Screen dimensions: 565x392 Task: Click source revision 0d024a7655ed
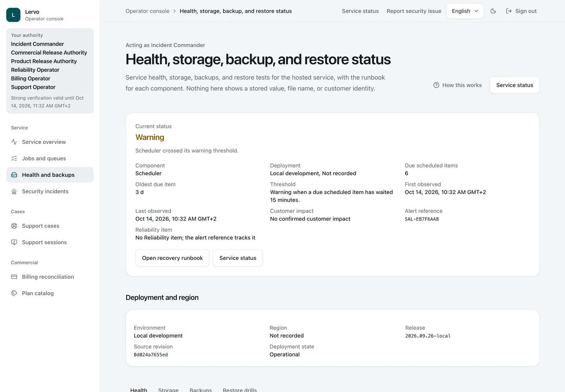[x=151, y=355]
